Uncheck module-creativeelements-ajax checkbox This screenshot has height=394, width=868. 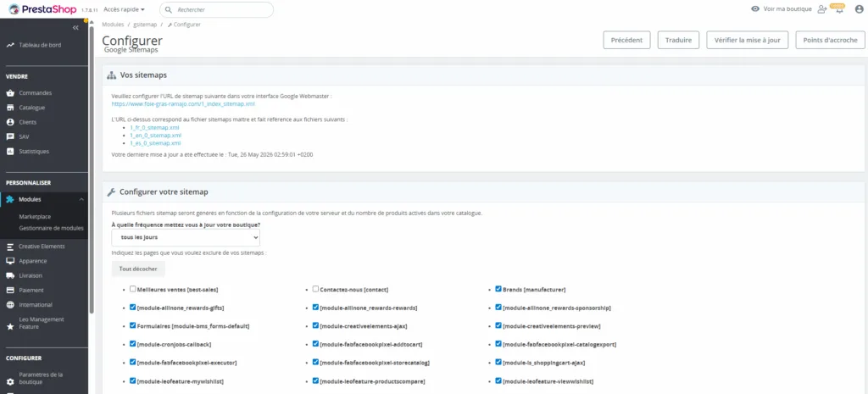pos(315,325)
